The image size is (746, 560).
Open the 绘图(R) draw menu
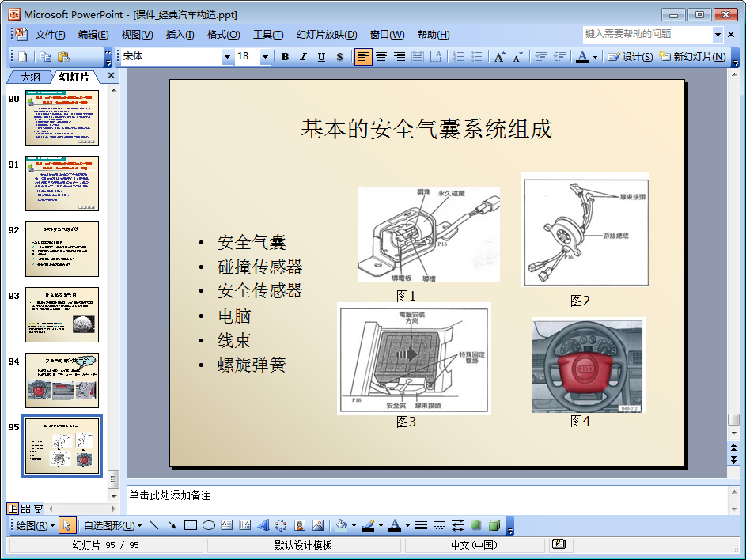point(36,526)
